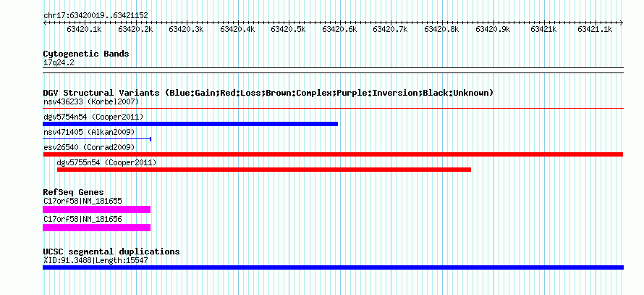Click the left arrowhead of the ruler

pyautogui.click(x=45, y=22)
